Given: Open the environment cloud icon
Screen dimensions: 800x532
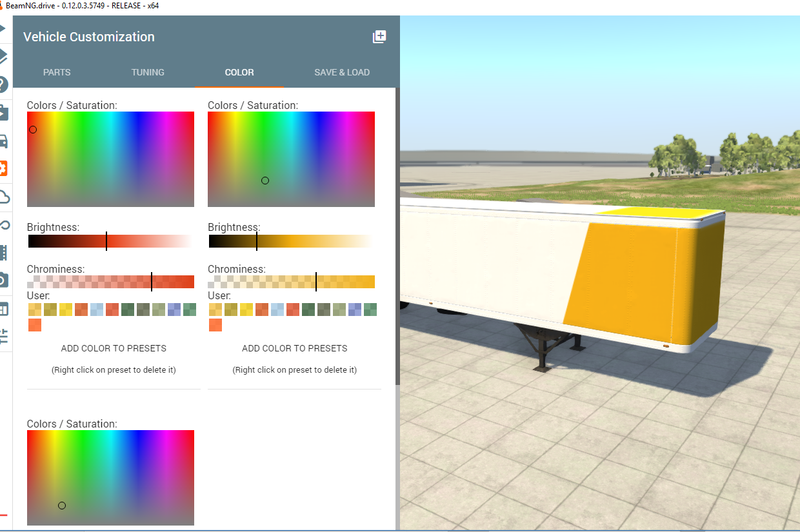Looking at the screenshot, I should (x=4, y=197).
